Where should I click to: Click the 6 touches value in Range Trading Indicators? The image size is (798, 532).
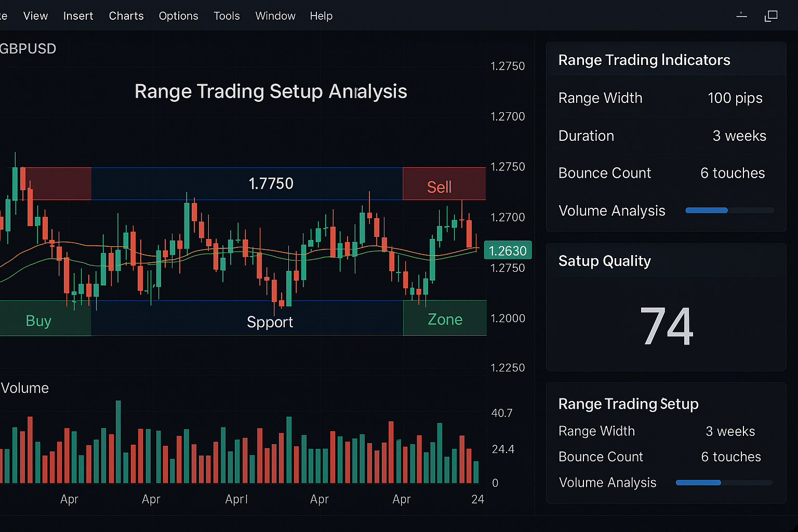(732, 173)
